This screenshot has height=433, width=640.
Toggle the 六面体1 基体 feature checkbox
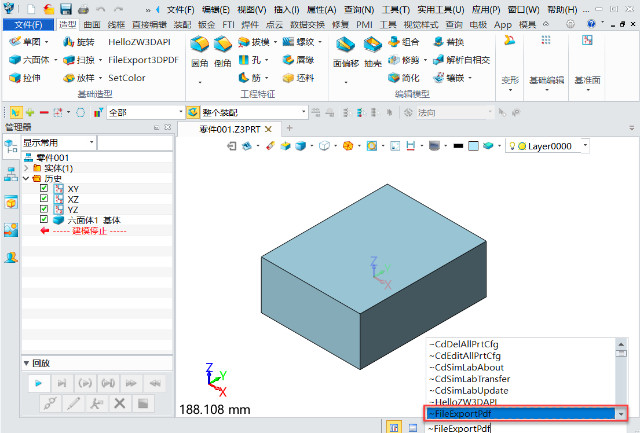pyautogui.click(x=44, y=220)
